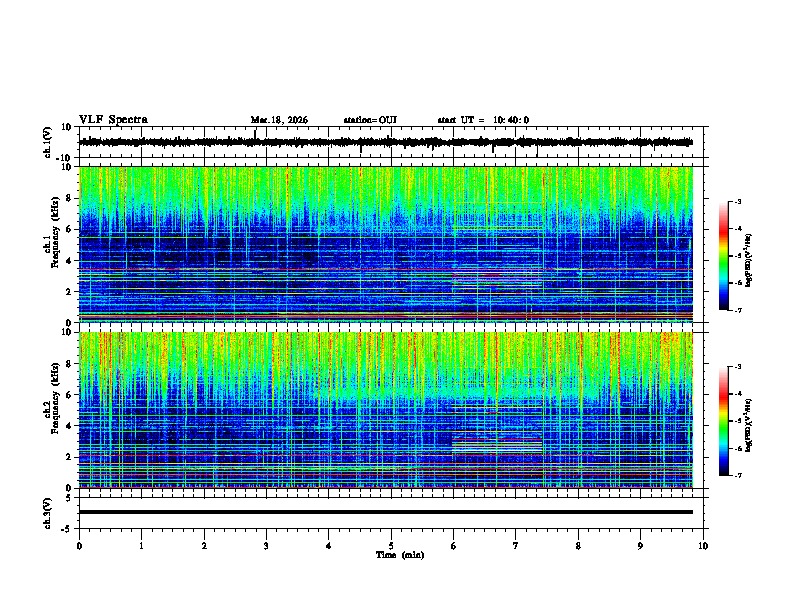Click the "-5" tick on ch.3(V) axis
792x612 pixels.
tap(68, 529)
